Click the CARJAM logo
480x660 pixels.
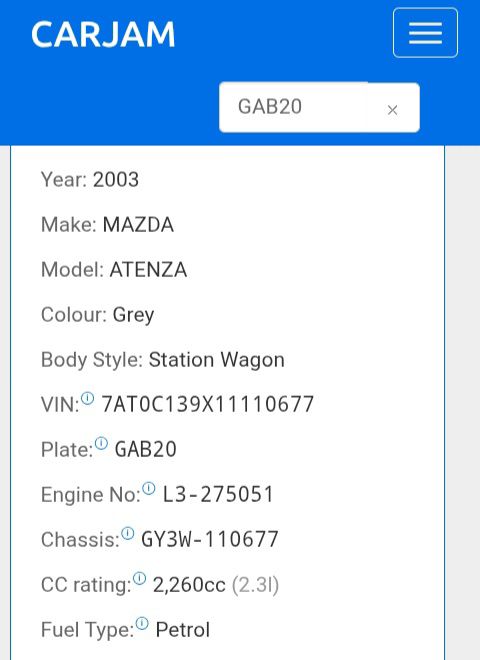pyautogui.click(x=103, y=35)
